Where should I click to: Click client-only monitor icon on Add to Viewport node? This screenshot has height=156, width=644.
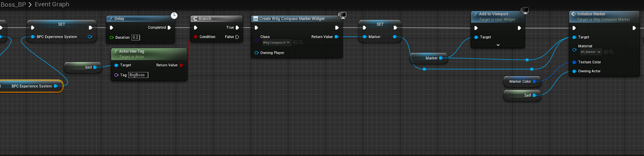[x=524, y=10]
